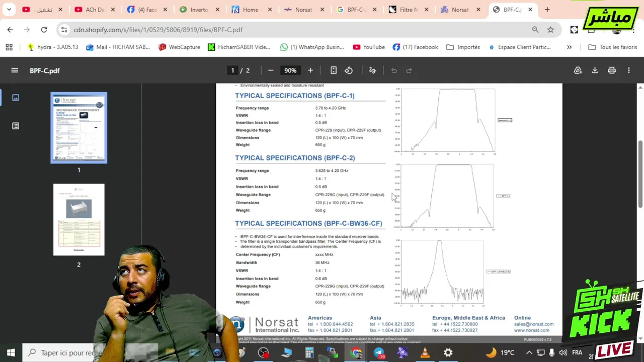This screenshot has height=362, width=644.
Task: Zoom out the PDF with minus button
Action: click(x=271, y=70)
